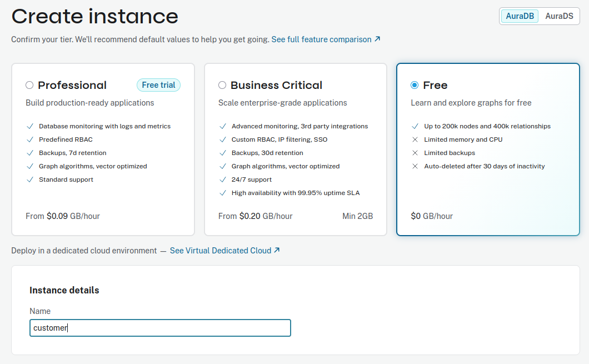589x364 pixels.
Task: Select the Professional tier radio button
Action: tap(29, 85)
